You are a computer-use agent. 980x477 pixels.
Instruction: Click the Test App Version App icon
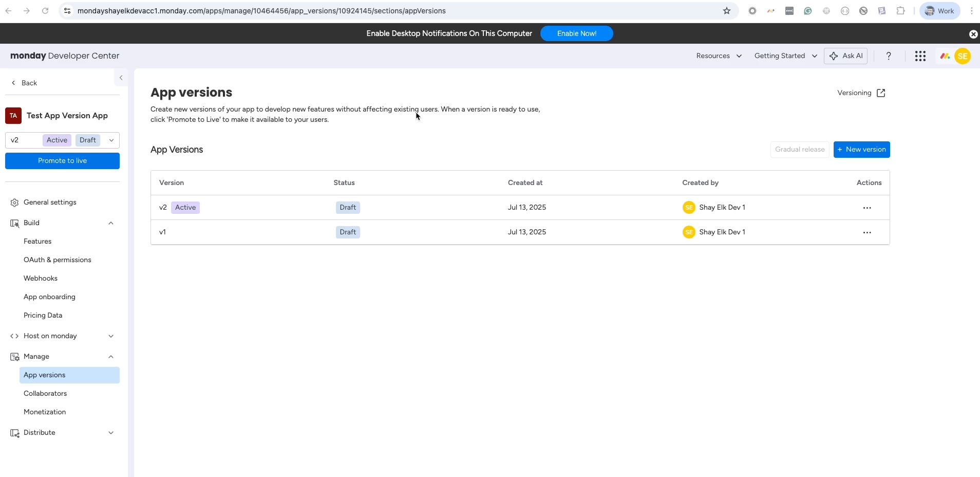click(x=13, y=116)
